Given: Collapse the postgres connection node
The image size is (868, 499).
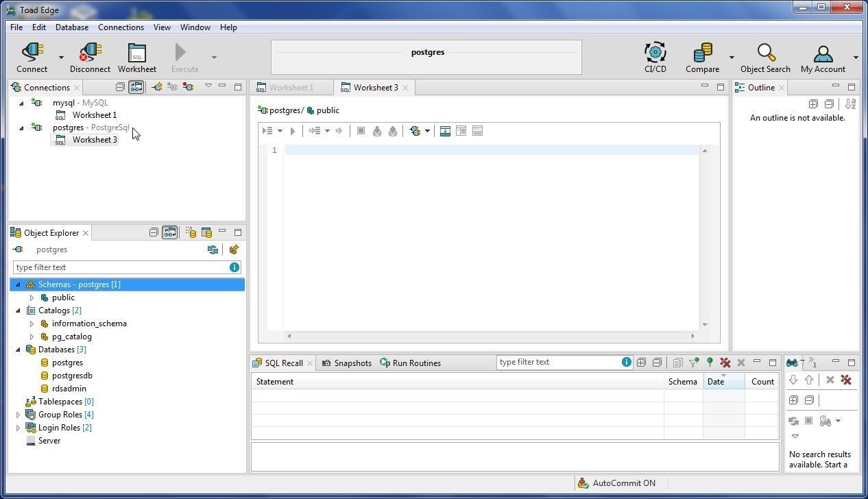Looking at the screenshot, I should pyautogui.click(x=21, y=127).
